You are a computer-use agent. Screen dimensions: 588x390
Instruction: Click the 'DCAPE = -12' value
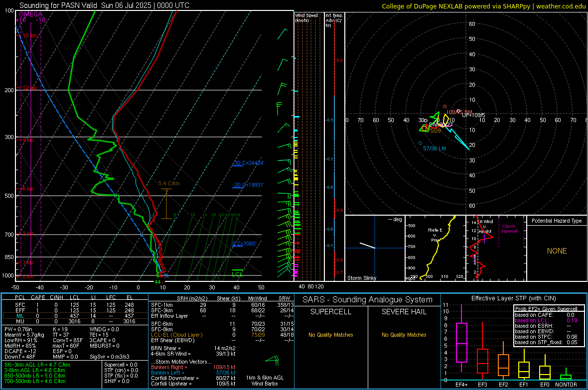click(x=20, y=351)
